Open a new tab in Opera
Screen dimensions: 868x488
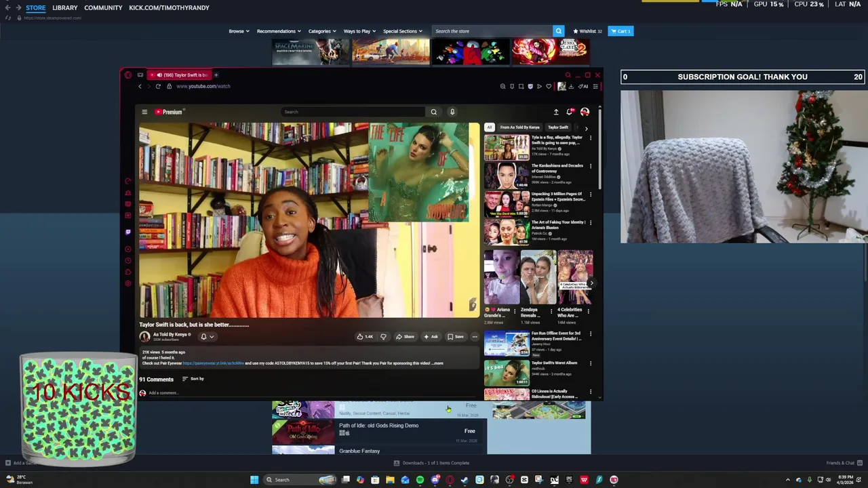(216, 75)
